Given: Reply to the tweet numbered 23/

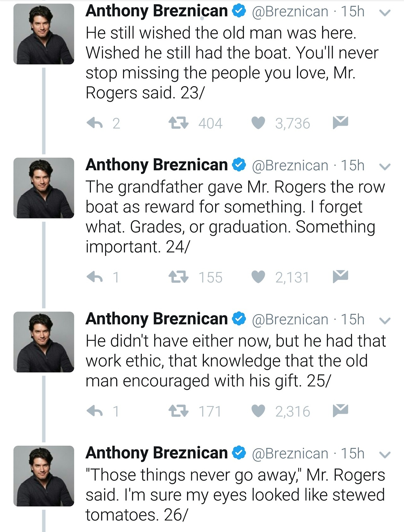Looking at the screenshot, I should click(95, 123).
